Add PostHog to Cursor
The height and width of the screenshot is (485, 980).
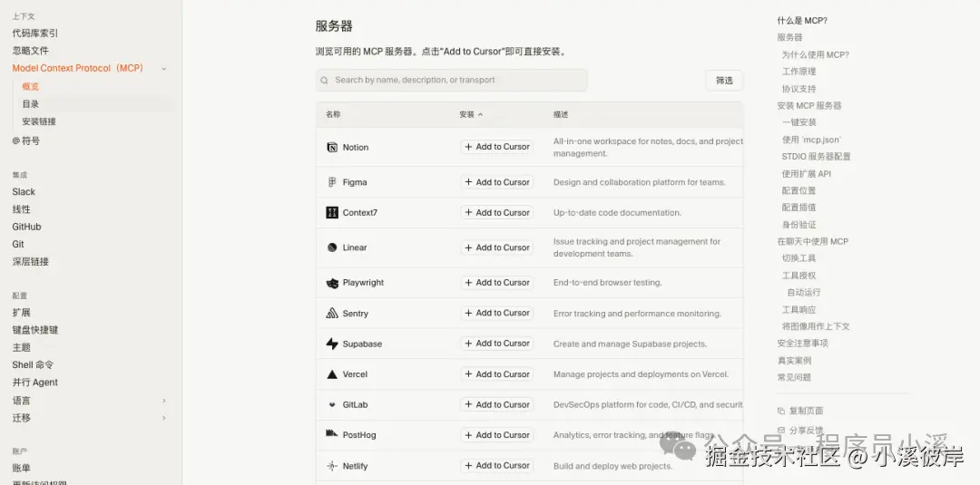pos(497,435)
